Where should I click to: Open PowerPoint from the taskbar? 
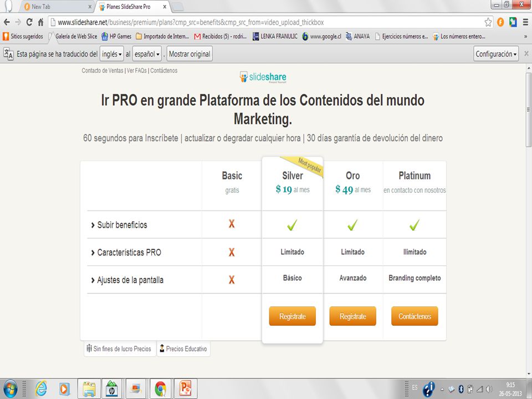[x=185, y=389]
